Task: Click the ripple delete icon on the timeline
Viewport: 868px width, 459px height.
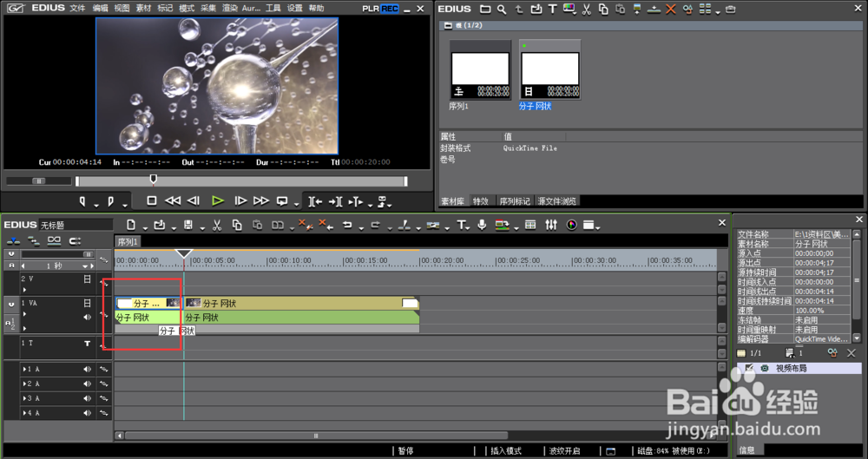Action: coord(326,225)
